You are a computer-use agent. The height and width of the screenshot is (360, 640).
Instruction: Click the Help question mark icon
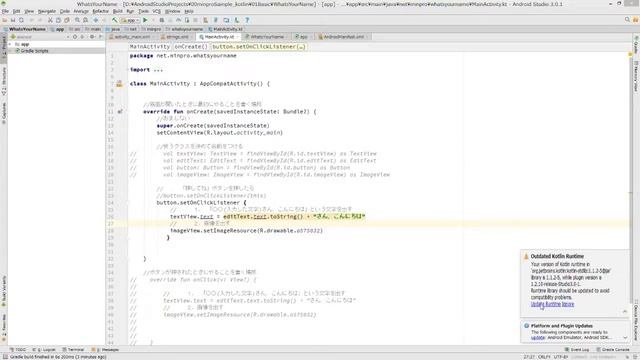pos(247,20)
